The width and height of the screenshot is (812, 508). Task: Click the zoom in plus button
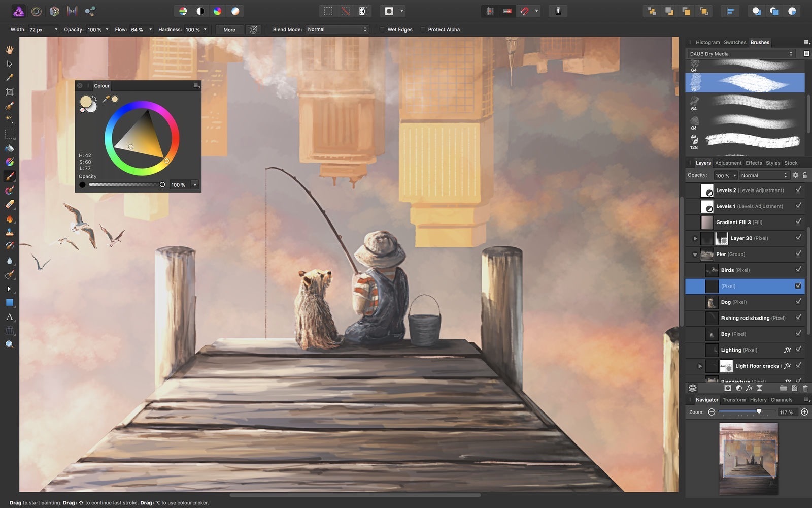point(804,412)
